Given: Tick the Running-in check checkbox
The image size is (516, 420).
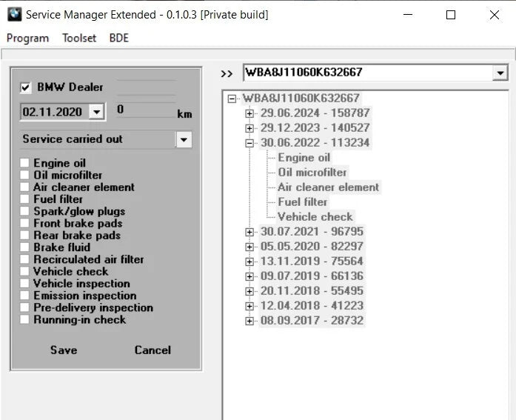Looking at the screenshot, I should 24,319.
